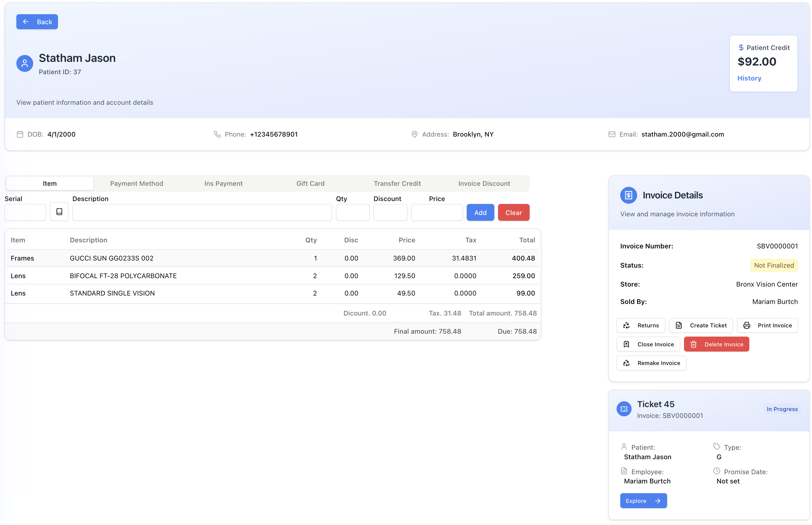
Task: Click the Close Invoice button
Action: pyautogui.click(x=648, y=344)
